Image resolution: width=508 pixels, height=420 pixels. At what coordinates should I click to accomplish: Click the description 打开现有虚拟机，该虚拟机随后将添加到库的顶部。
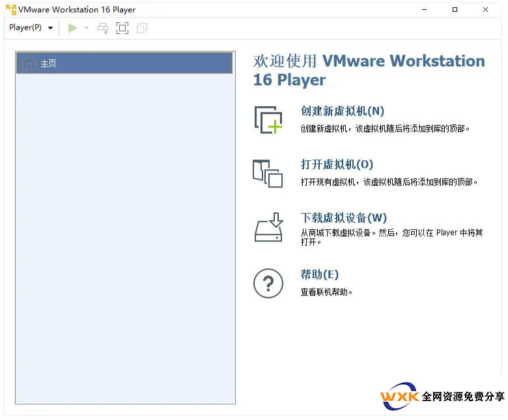389,182
